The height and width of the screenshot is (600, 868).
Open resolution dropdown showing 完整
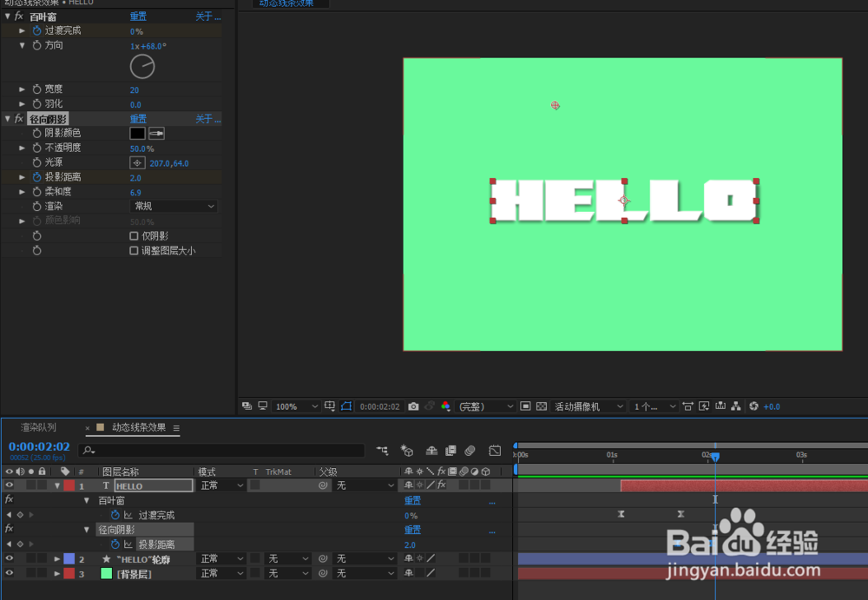[485, 406]
